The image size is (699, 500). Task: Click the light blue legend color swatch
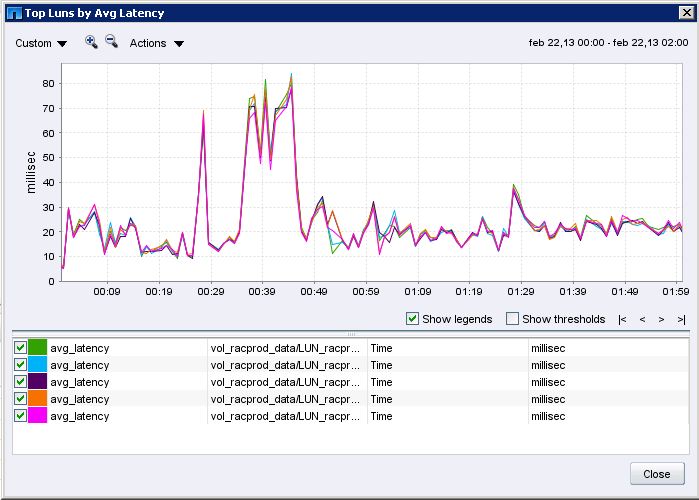point(38,365)
